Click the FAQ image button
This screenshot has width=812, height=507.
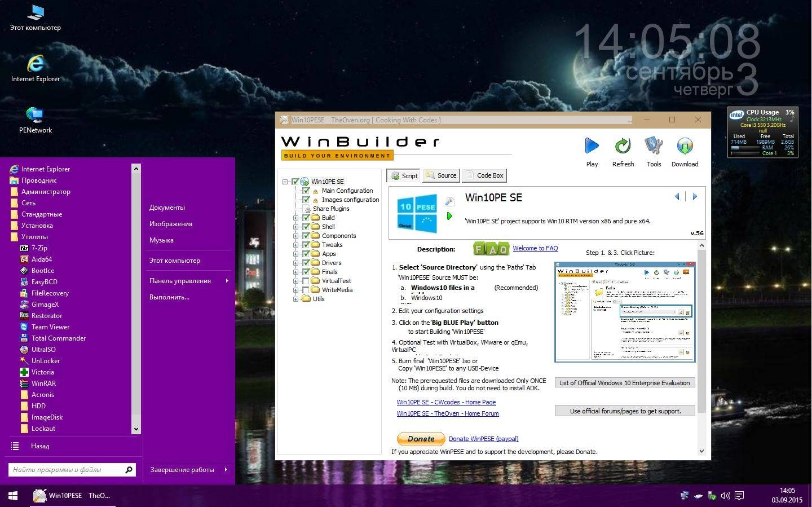(491, 249)
